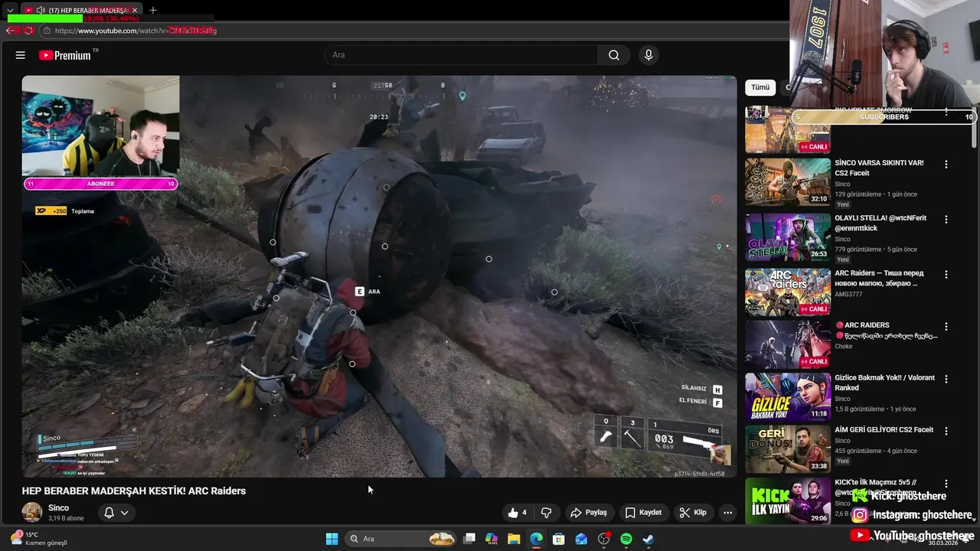Select the HEP BERABER MADERŞAH browser tab
This screenshot has width=980, height=551.
[80, 11]
